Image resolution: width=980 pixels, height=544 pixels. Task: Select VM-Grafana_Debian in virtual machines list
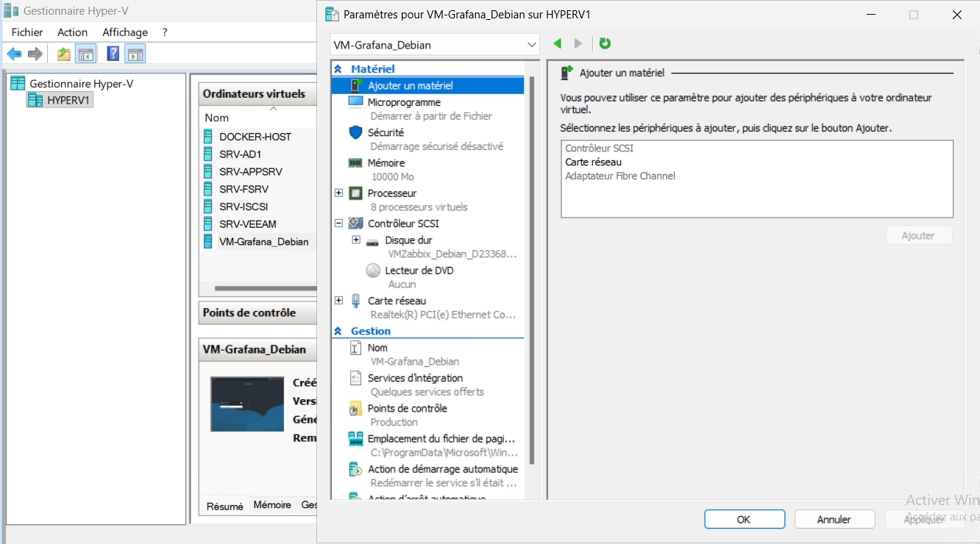pos(264,242)
